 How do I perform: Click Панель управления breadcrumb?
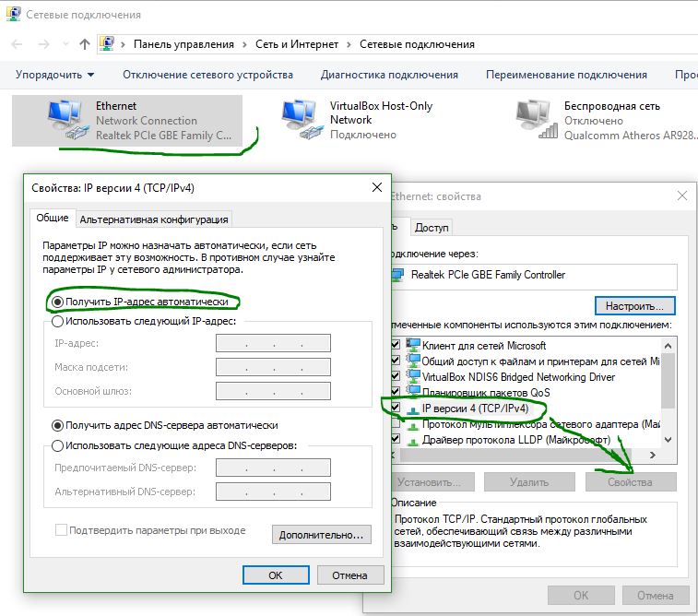[x=183, y=44]
